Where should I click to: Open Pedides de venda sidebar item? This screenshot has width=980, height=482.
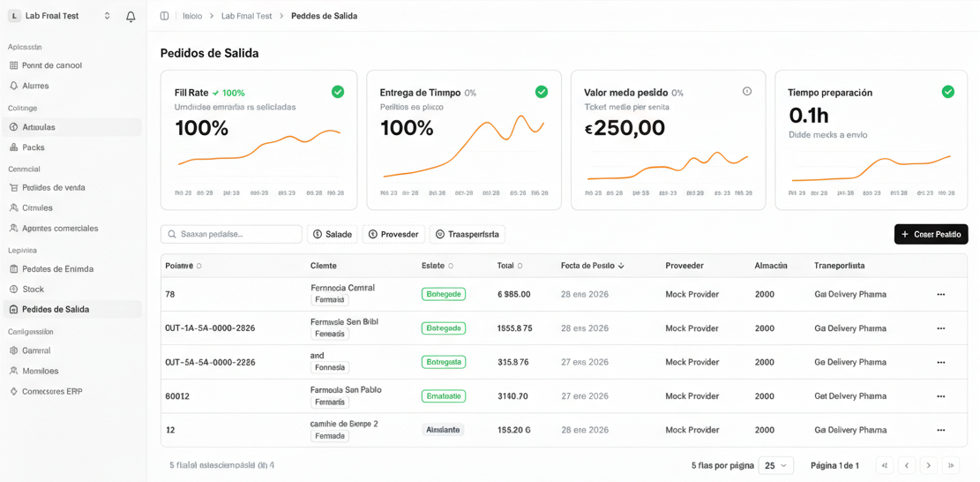[72, 187]
